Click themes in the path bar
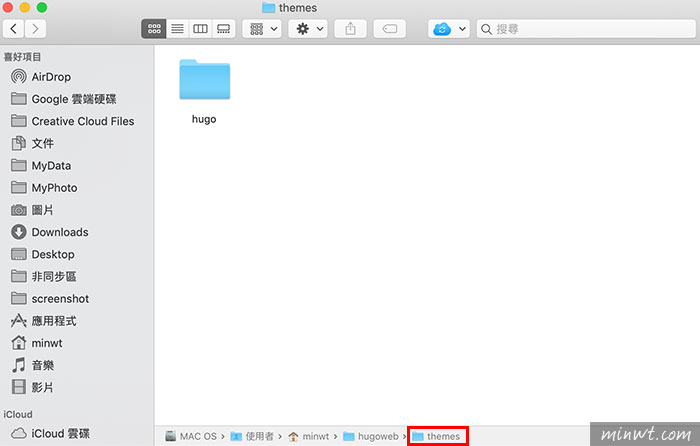This screenshot has width=700, height=446. click(x=436, y=436)
